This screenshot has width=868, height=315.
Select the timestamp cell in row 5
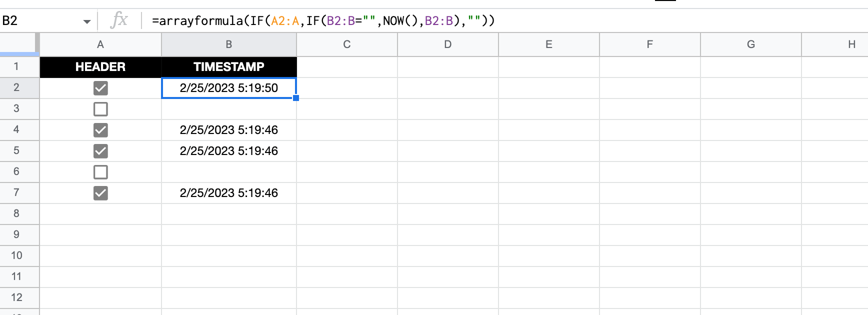229,151
